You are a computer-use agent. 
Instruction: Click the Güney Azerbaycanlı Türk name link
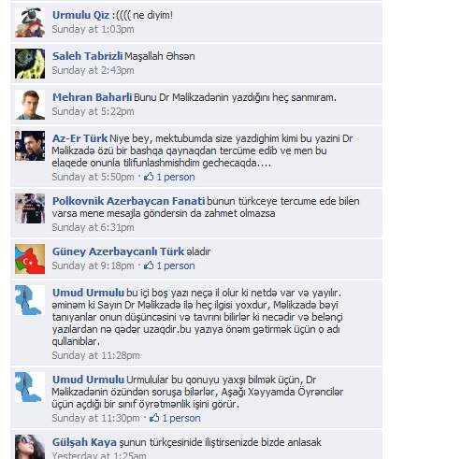[x=118, y=251]
